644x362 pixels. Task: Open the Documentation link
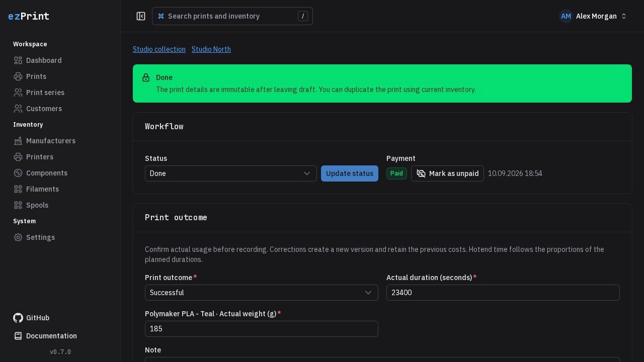[60, 336]
